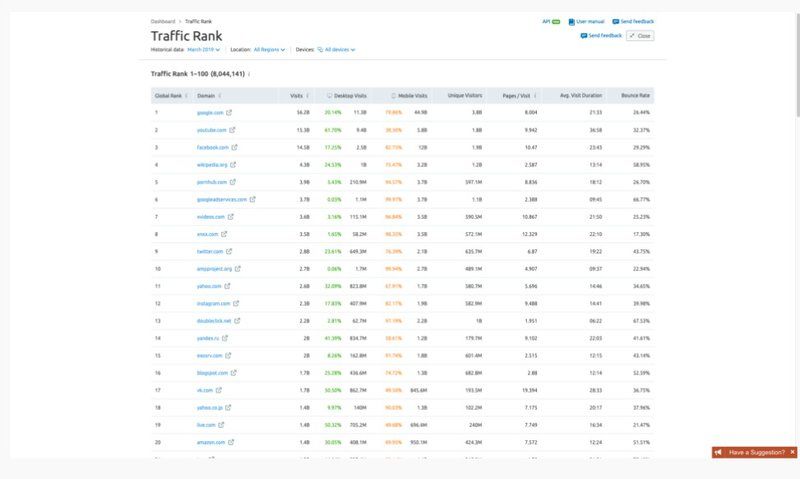
Task: Open the All Regions location dropdown
Action: coord(269,50)
